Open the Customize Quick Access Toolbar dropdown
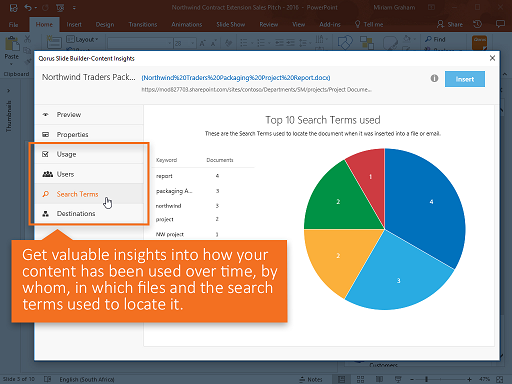The width and height of the screenshot is (512, 384). point(74,7)
